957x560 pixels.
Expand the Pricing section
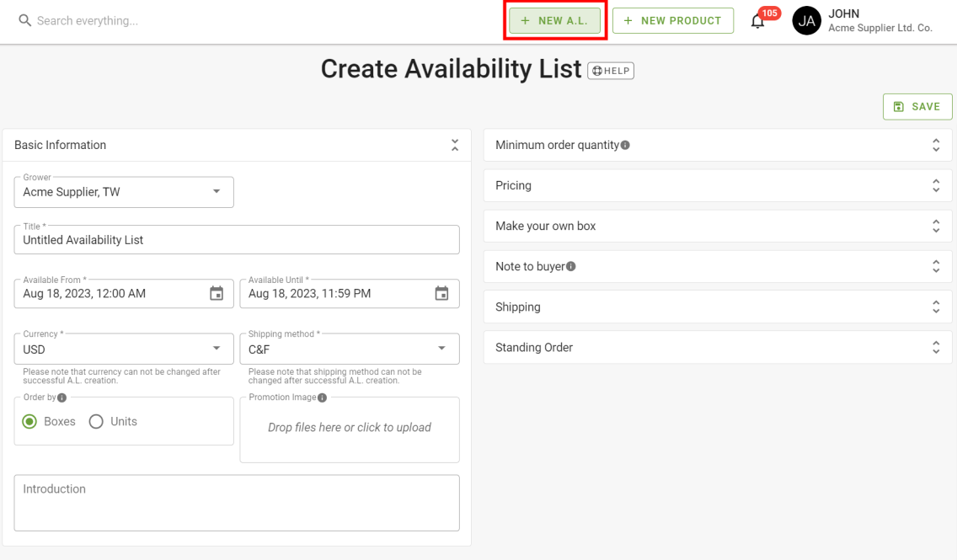[x=936, y=185]
